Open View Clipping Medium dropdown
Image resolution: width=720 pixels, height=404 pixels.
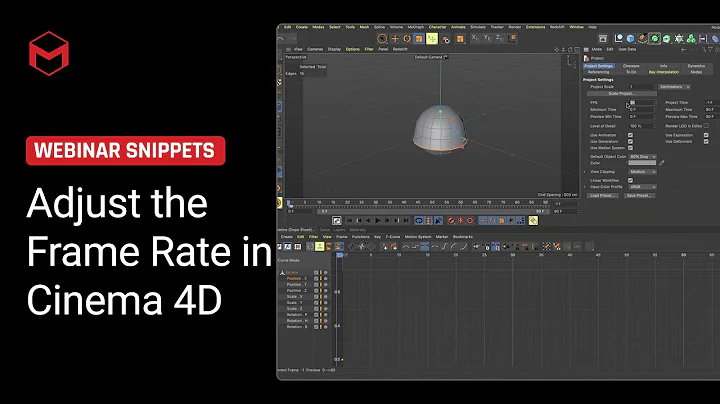point(642,172)
